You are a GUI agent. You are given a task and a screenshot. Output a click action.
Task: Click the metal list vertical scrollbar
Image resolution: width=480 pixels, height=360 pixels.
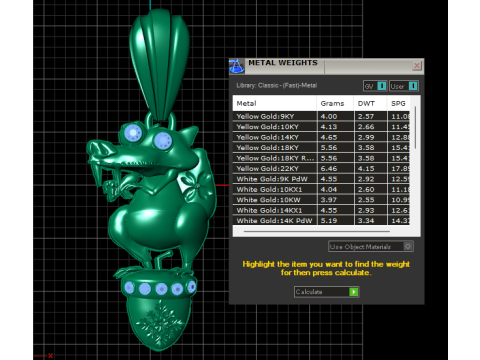(x=415, y=127)
